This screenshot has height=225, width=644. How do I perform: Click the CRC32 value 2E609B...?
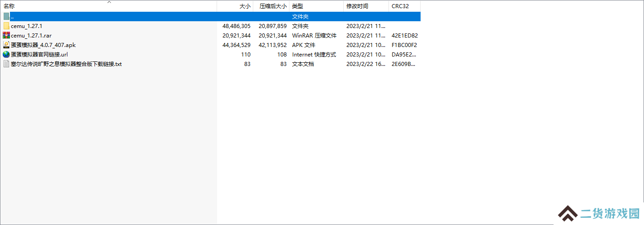[x=403, y=64]
